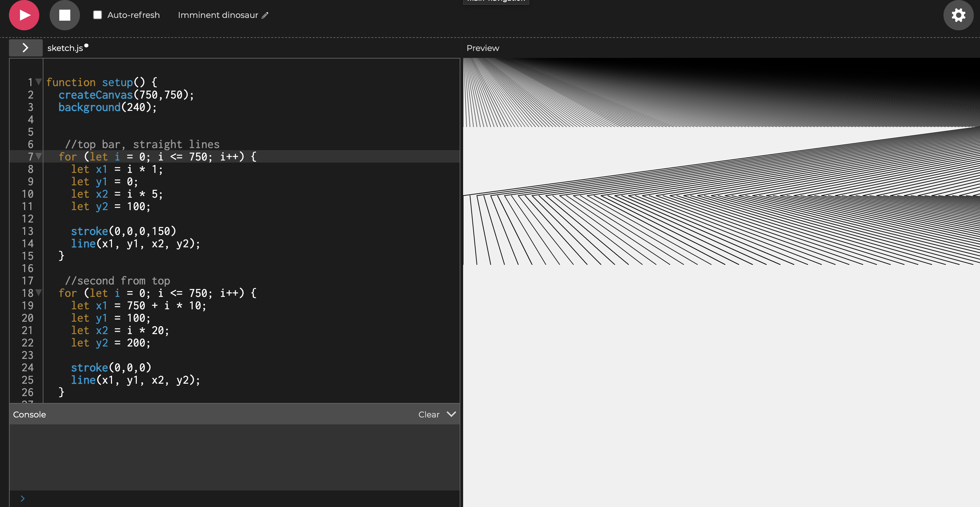
Task: Collapse the for loop fold at line 7
Action: pyautogui.click(x=39, y=156)
